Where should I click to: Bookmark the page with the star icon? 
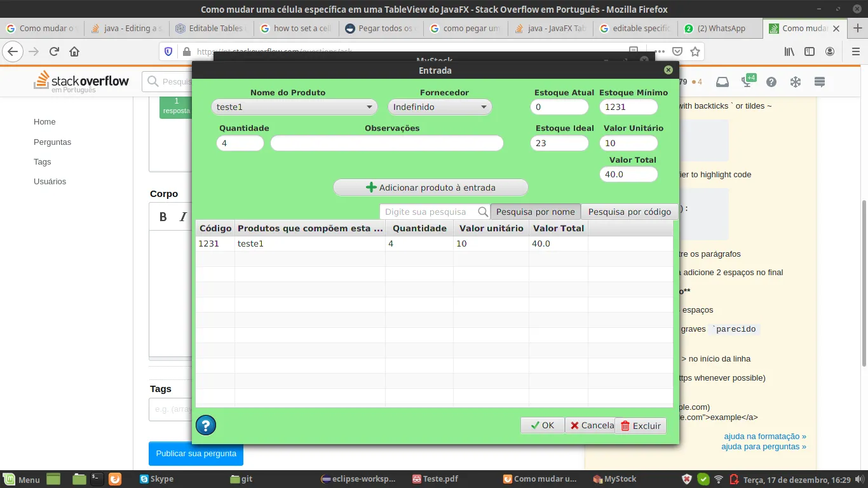tap(695, 51)
